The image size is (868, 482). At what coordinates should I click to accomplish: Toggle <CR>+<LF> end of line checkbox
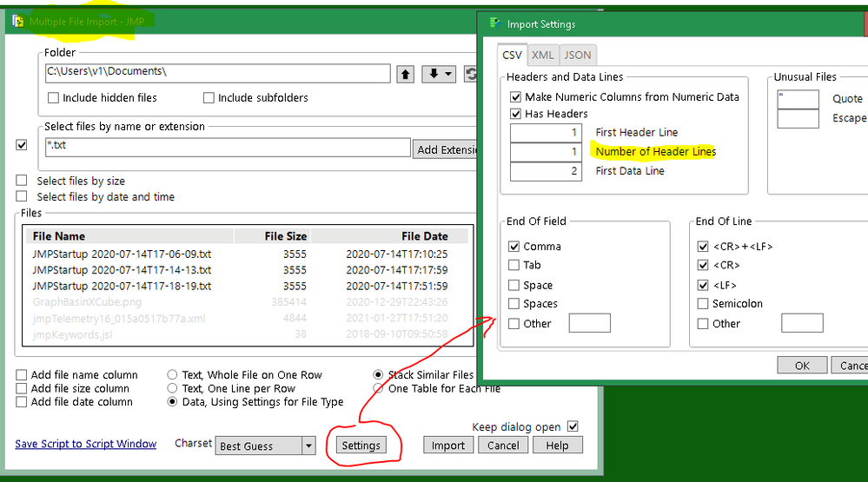click(x=703, y=247)
